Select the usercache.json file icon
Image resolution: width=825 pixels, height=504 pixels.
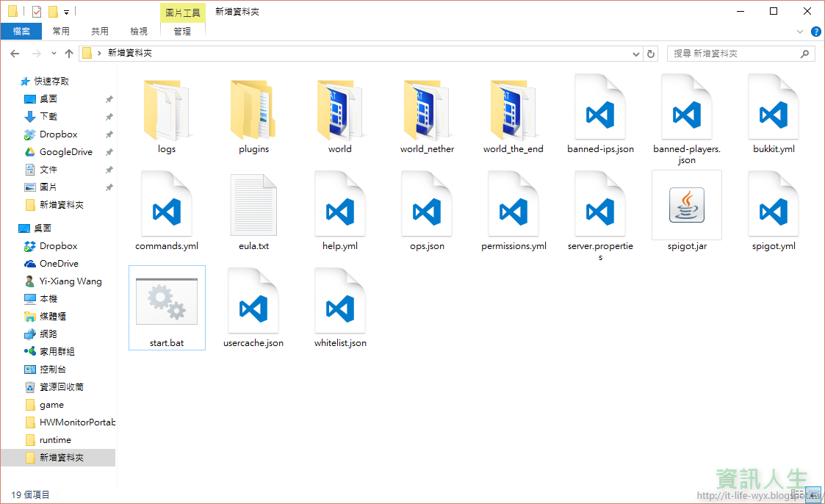(x=253, y=301)
